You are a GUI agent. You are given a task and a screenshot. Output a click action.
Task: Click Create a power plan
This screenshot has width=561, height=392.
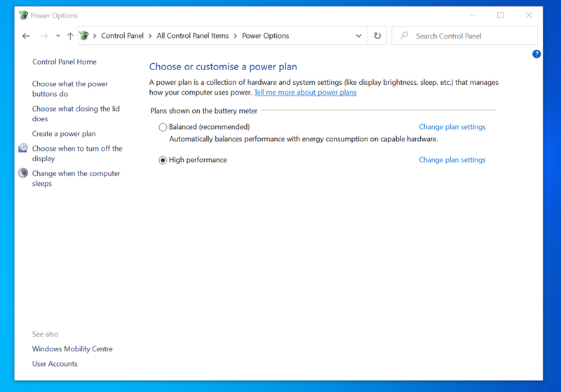click(64, 134)
